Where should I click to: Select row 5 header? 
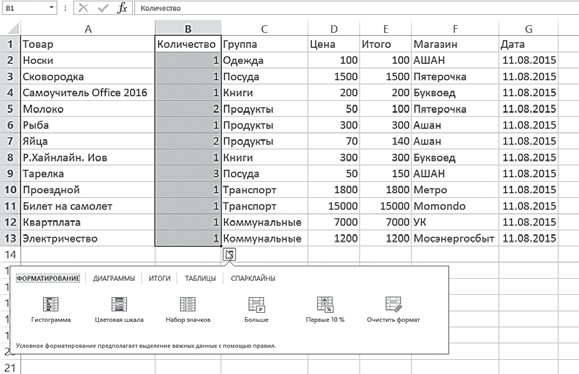pos(10,109)
